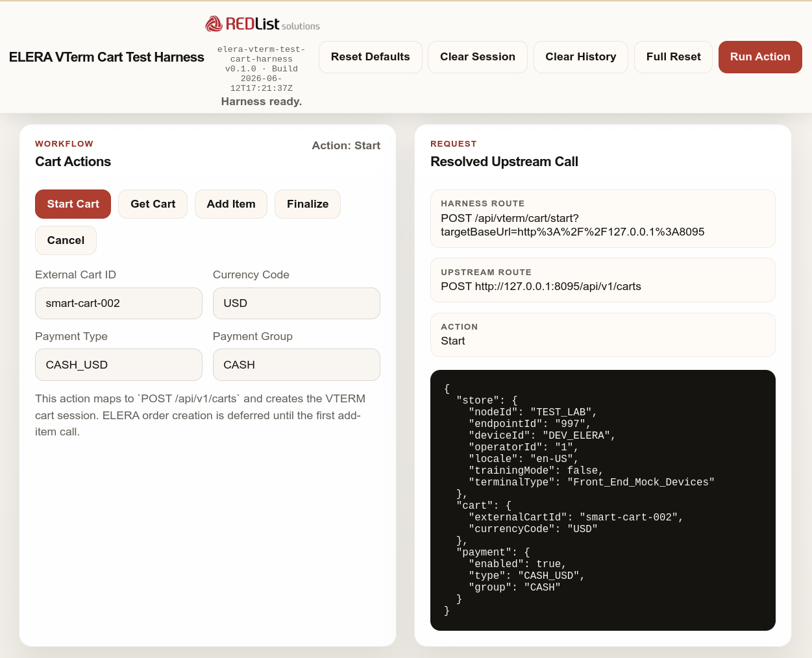812x658 pixels.
Task: Focus the External Cart ID field
Action: point(119,303)
